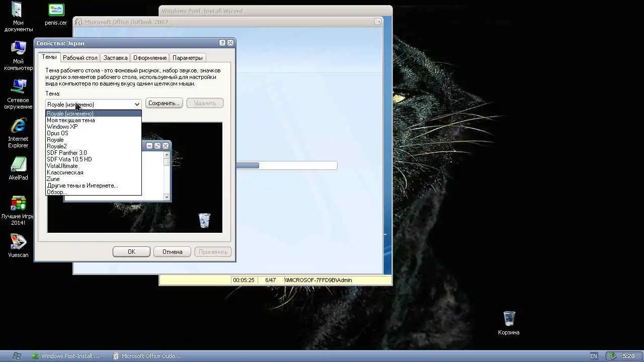Open the My Computer desktop icon
Image resolution: width=644 pixels, height=362 pixels.
pos(18,55)
